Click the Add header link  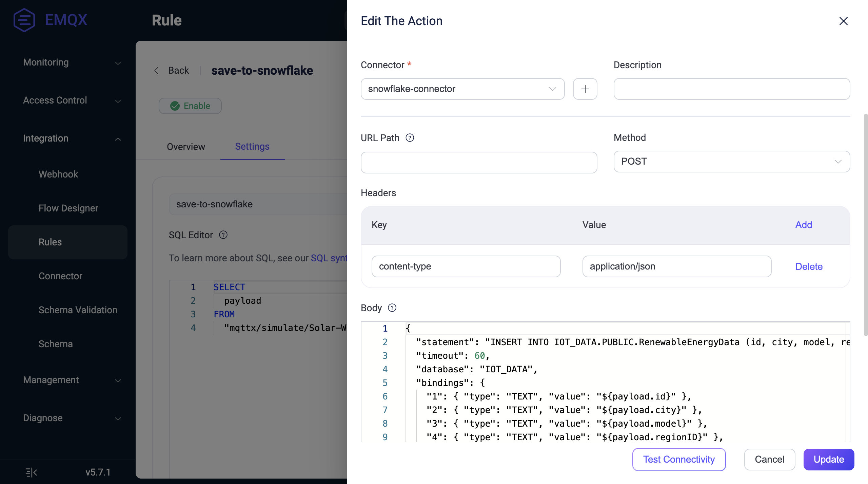click(x=804, y=225)
